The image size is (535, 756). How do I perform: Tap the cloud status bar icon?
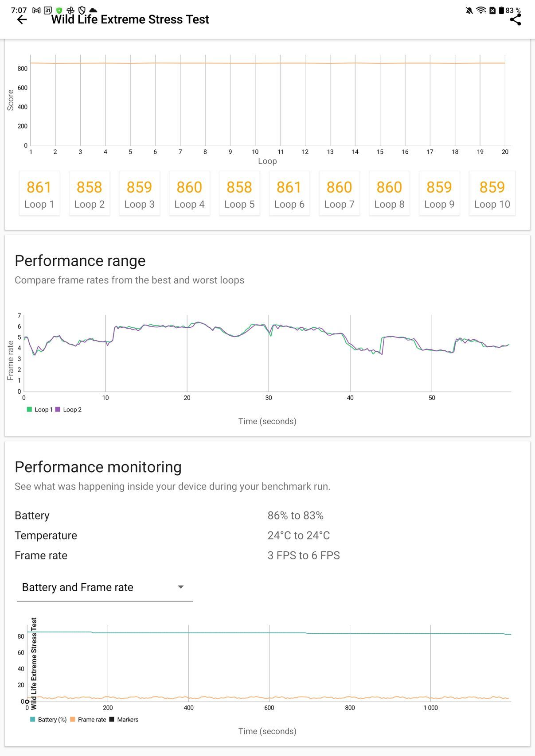pos(93,10)
